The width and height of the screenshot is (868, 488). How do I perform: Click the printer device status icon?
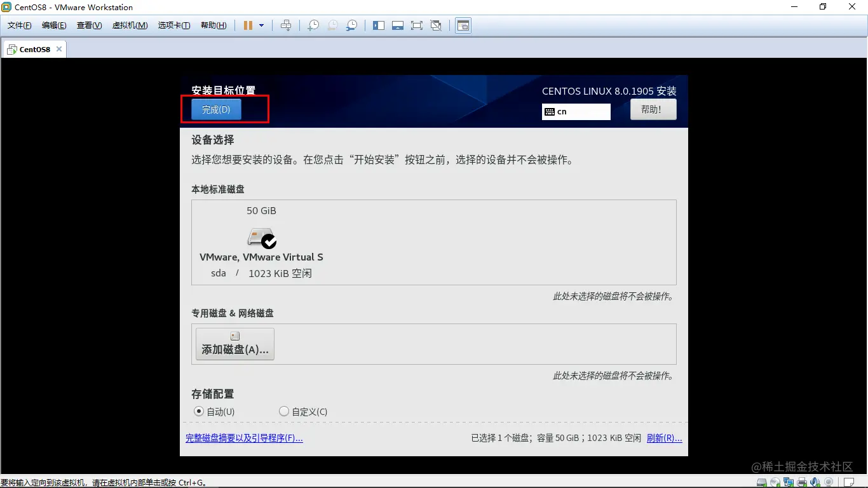tap(802, 482)
